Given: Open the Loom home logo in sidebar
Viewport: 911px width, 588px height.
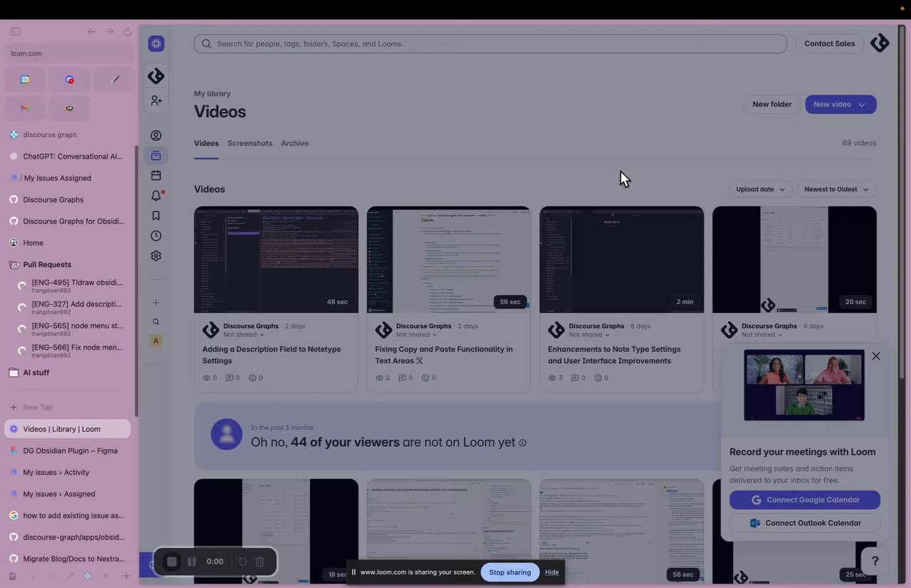Looking at the screenshot, I should click(x=156, y=76).
